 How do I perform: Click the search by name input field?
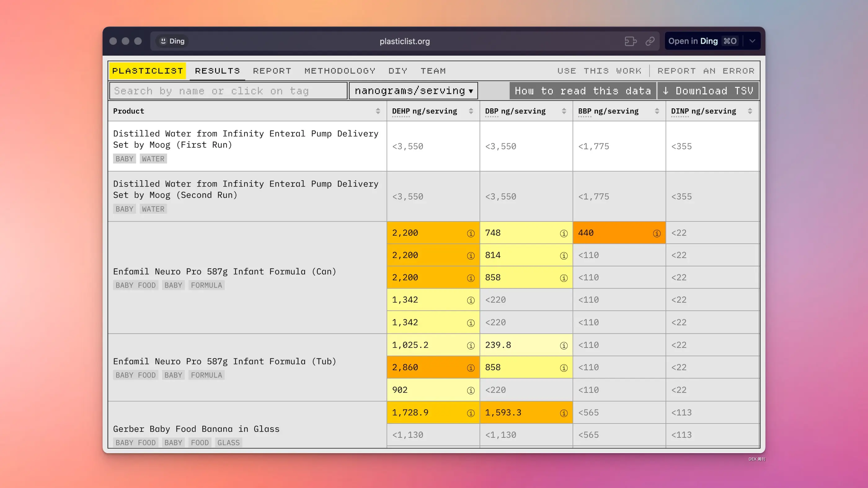click(228, 90)
